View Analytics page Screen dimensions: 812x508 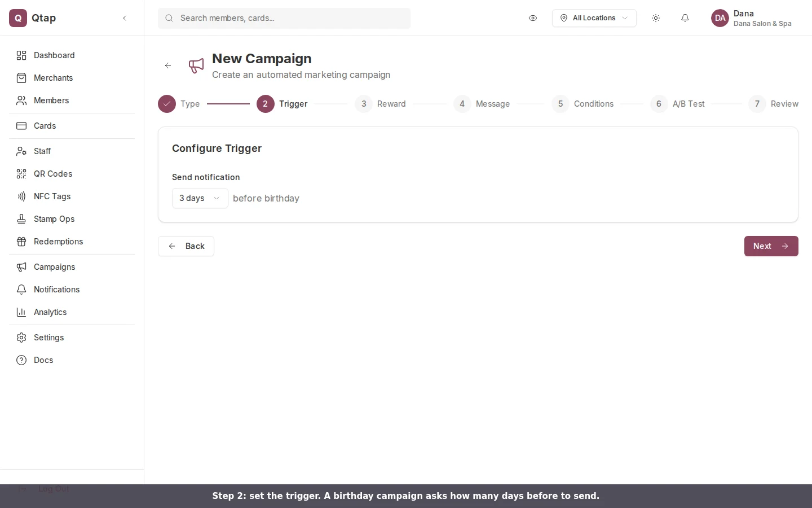coord(72,312)
